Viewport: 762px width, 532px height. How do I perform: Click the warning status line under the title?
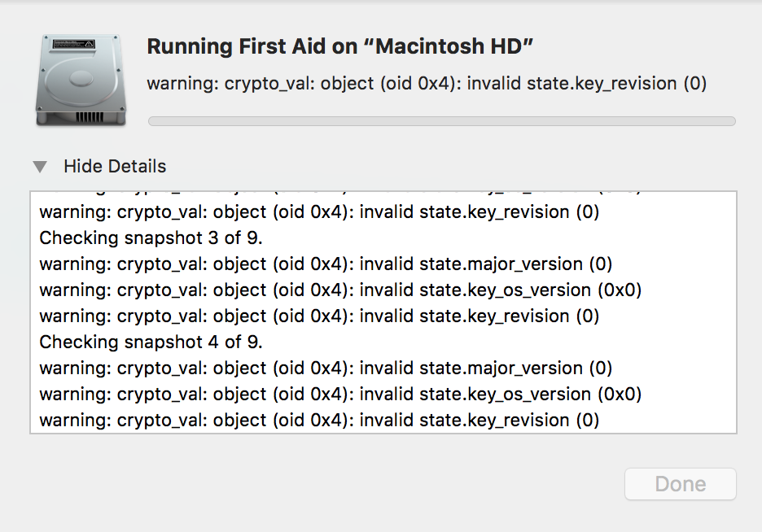426,83
